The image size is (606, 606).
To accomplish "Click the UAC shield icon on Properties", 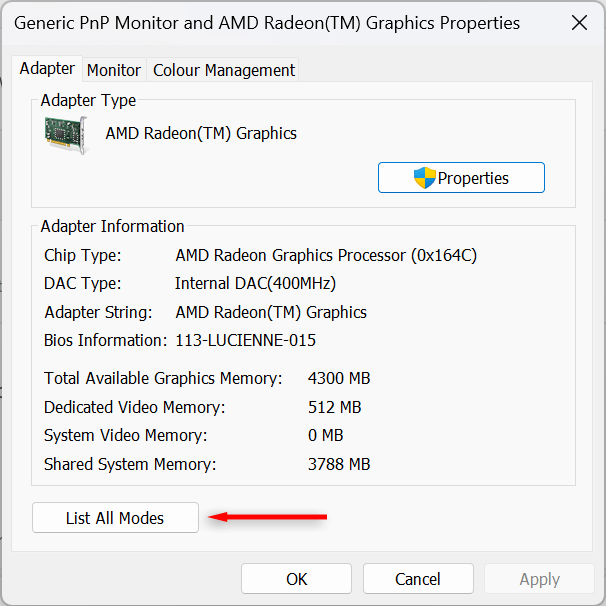I will pyautogui.click(x=425, y=178).
